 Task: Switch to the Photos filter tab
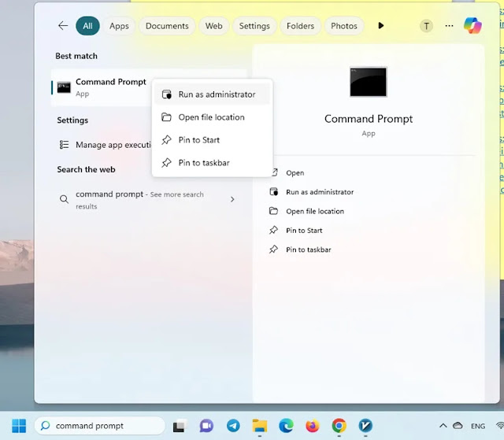tap(344, 26)
